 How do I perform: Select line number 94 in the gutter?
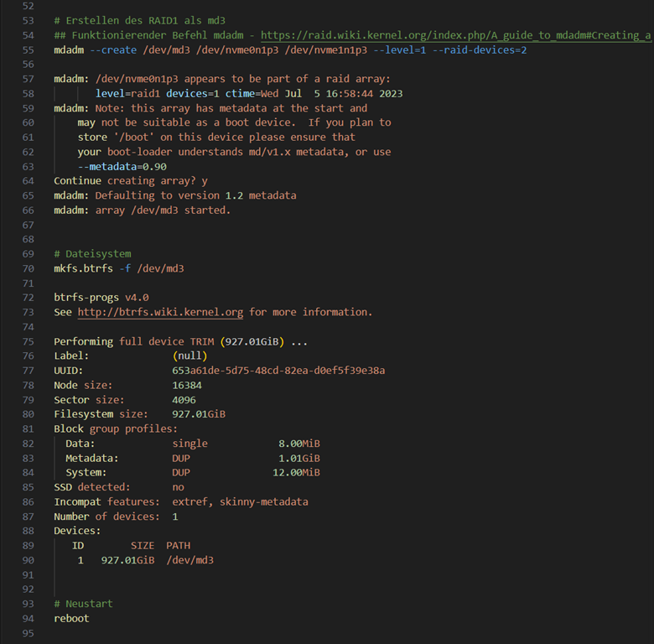(29, 618)
